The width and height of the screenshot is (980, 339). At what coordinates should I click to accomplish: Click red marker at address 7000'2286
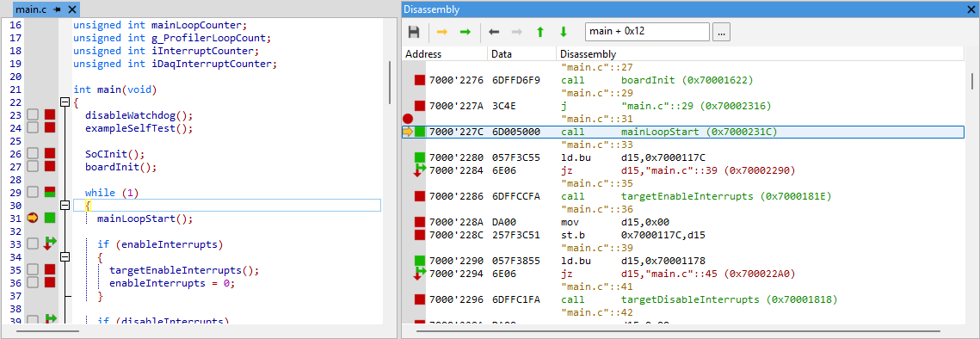click(419, 196)
